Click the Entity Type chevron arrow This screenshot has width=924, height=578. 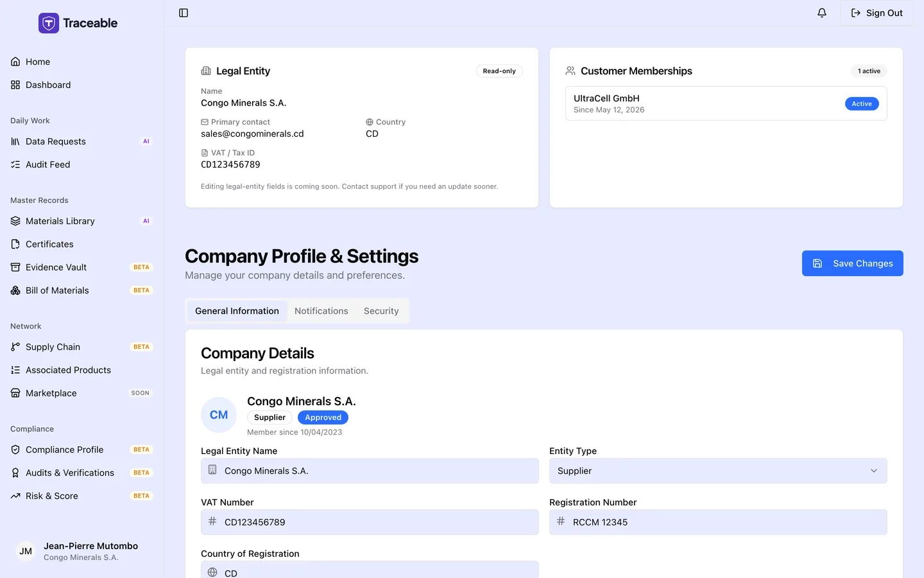[874, 471]
